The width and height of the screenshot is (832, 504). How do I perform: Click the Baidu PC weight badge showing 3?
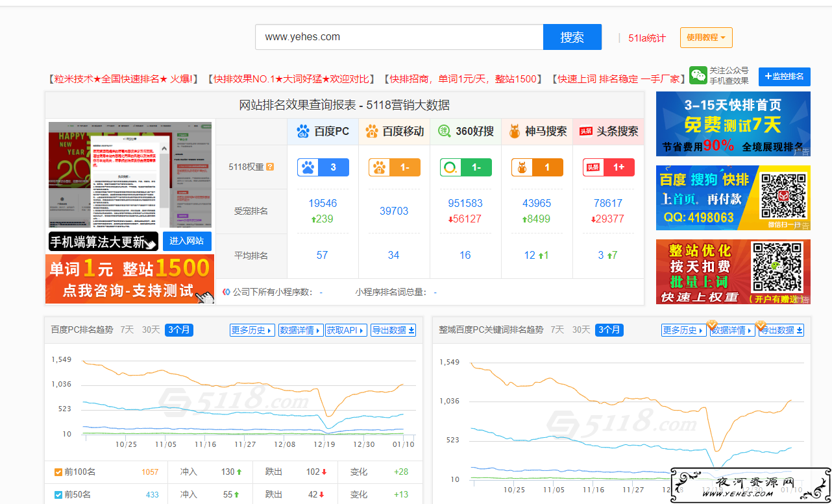(x=323, y=167)
